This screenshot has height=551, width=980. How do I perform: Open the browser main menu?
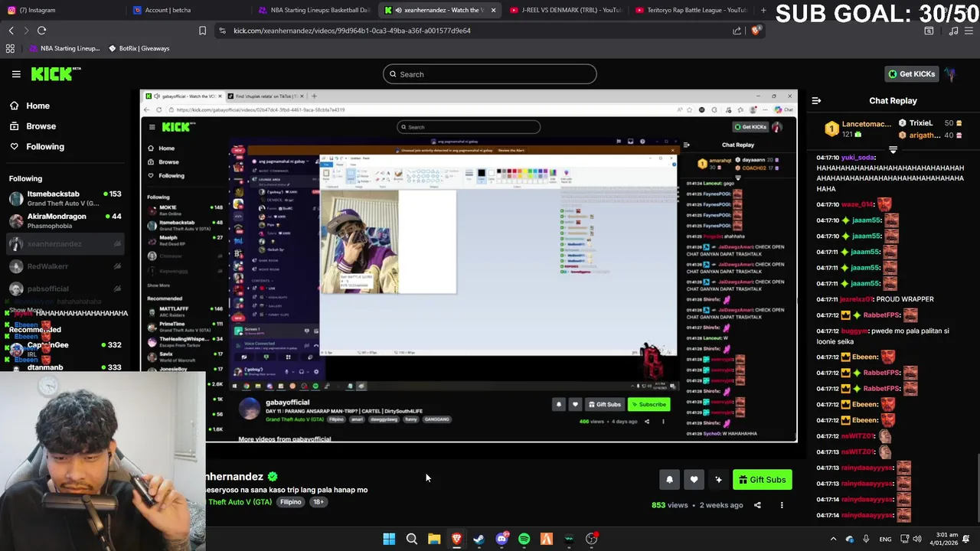pyautogui.click(x=969, y=31)
